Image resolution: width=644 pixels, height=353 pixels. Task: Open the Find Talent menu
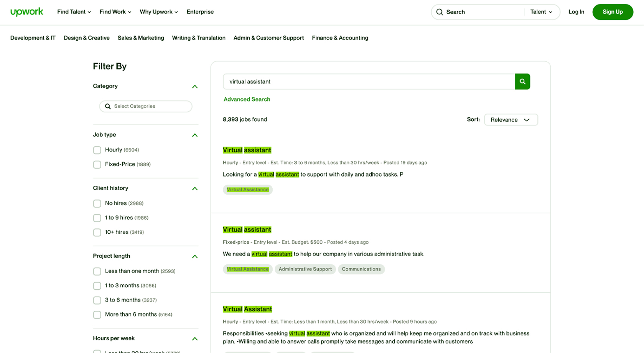(x=74, y=12)
